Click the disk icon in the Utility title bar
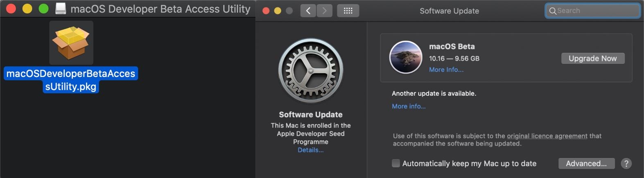 pyautogui.click(x=61, y=9)
